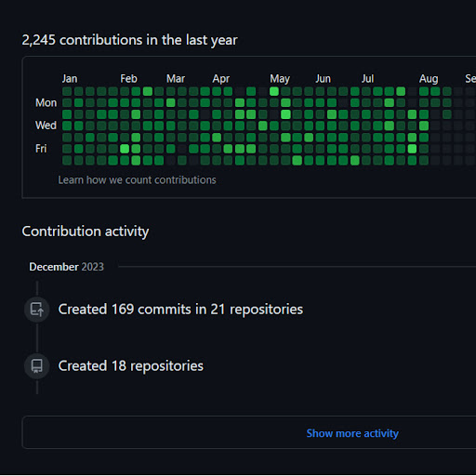Click the December 2023 timeline heading
476x476 pixels.
pyautogui.click(x=67, y=267)
